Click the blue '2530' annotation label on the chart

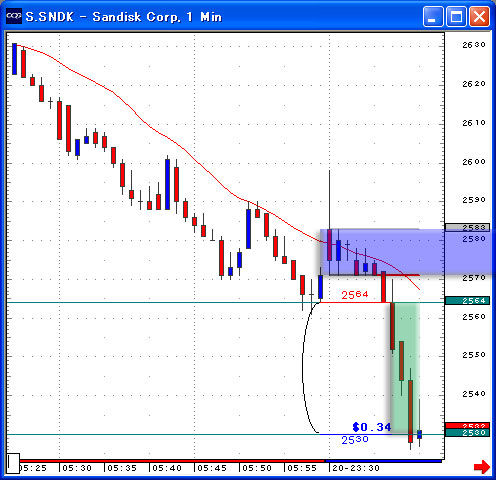pyautogui.click(x=355, y=440)
